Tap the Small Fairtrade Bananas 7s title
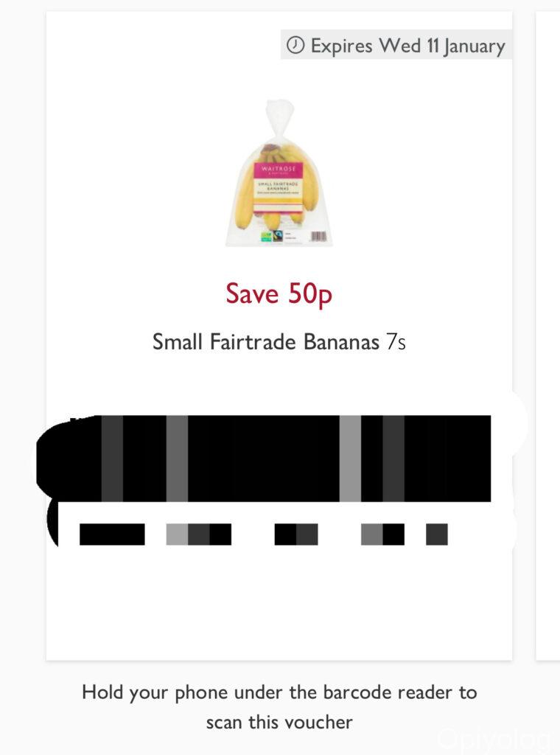The width and height of the screenshot is (560, 755). (x=279, y=342)
